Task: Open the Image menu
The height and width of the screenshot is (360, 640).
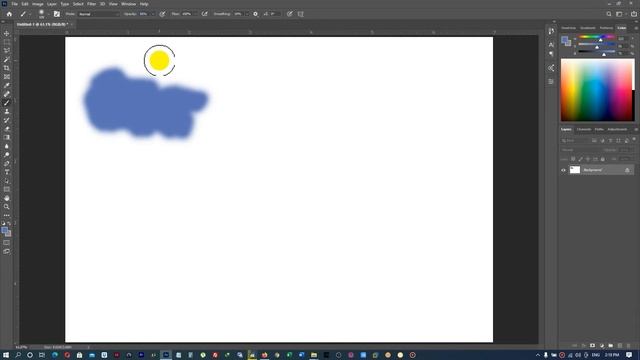Action: (x=38, y=4)
